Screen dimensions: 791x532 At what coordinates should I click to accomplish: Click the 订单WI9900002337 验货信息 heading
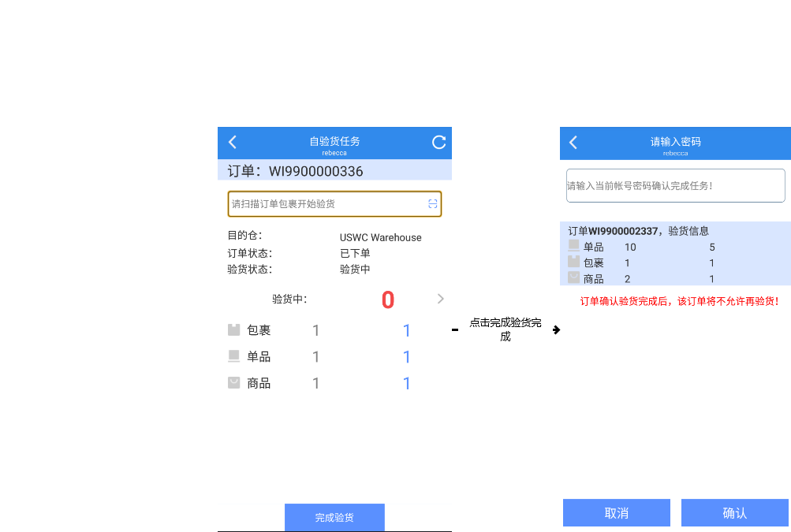(x=638, y=231)
